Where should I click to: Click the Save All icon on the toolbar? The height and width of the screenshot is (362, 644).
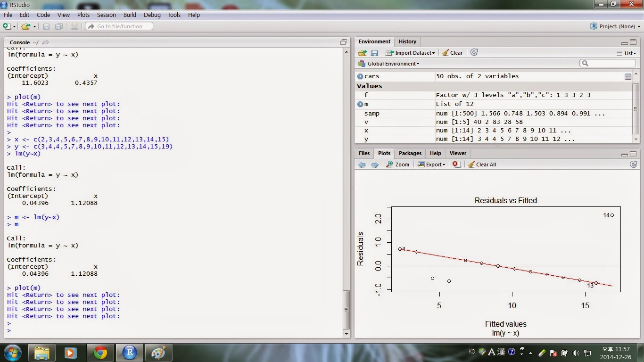click(58, 26)
